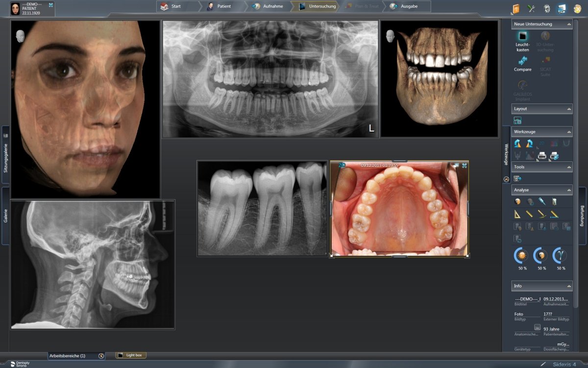Click the head orientation icon on 3D jaw view
The width and height of the screenshot is (588, 368).
click(391, 35)
